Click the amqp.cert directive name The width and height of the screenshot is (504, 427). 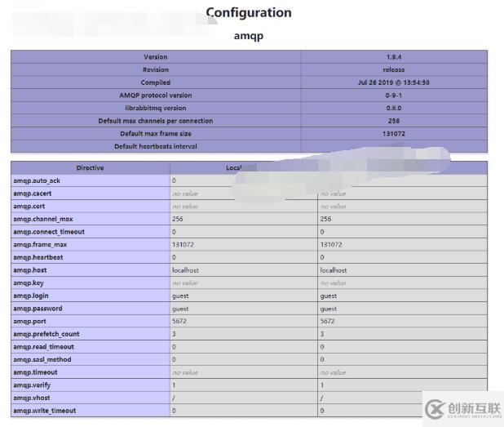pos(29,207)
